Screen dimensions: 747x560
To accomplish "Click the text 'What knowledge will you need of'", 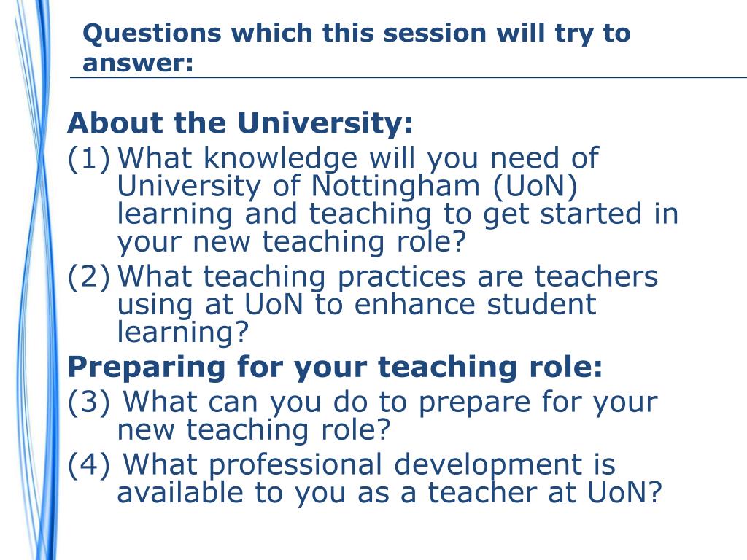I will point(357,158).
